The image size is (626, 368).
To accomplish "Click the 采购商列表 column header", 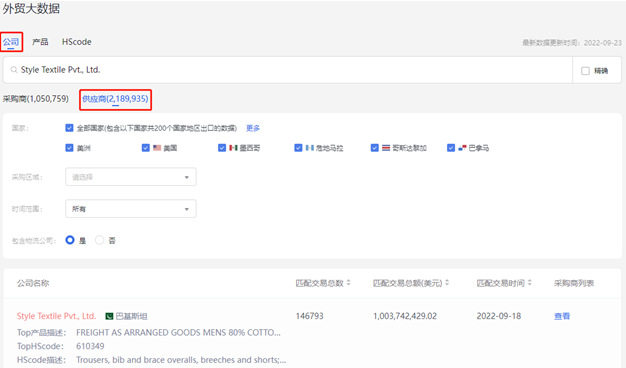I will pos(574,283).
